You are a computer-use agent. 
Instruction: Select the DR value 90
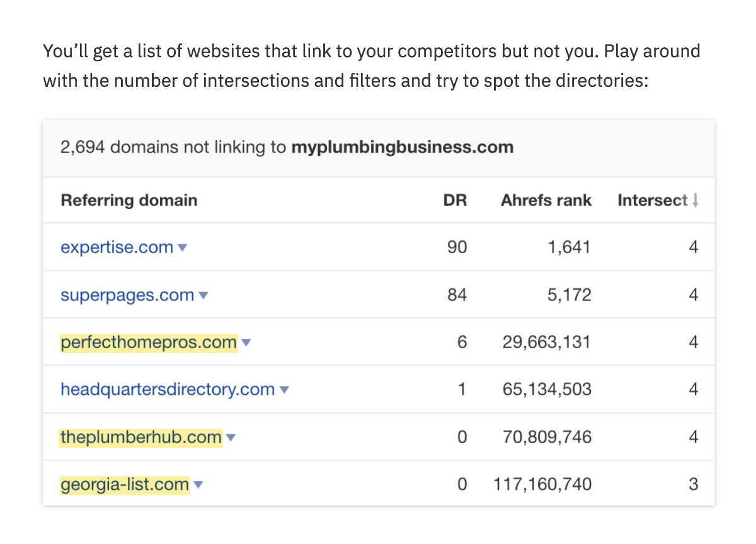click(x=457, y=247)
